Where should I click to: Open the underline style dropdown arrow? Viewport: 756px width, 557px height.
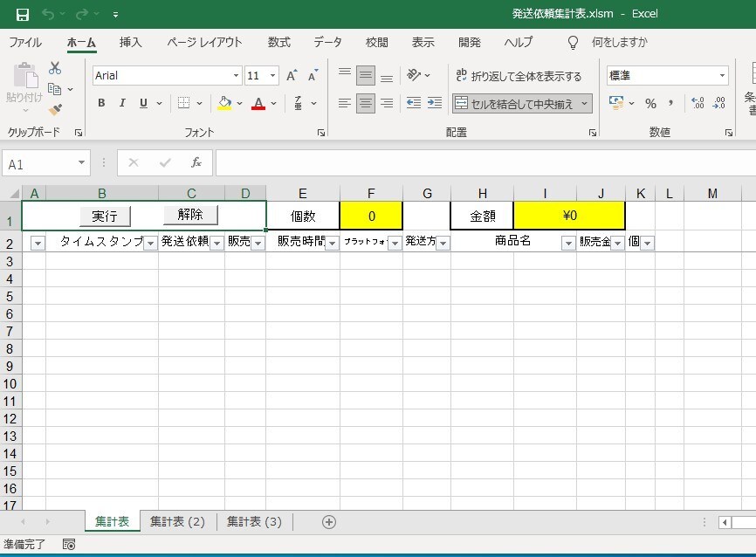coord(159,103)
